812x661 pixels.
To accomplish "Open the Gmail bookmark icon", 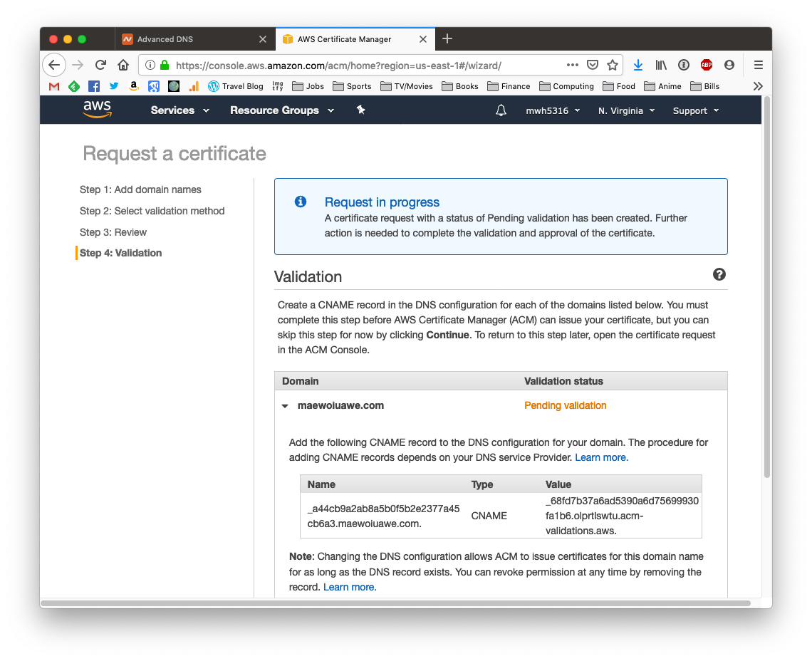I will (54, 86).
